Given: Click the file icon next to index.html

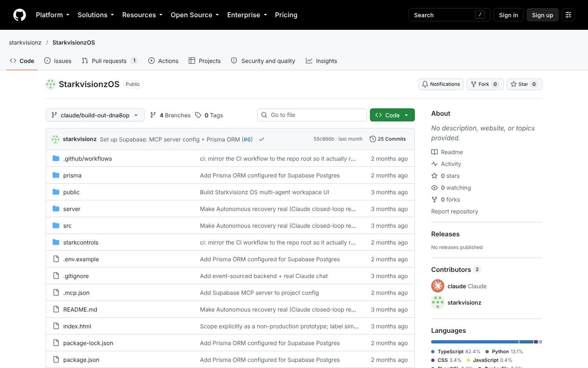Looking at the screenshot, I should 56,326.
